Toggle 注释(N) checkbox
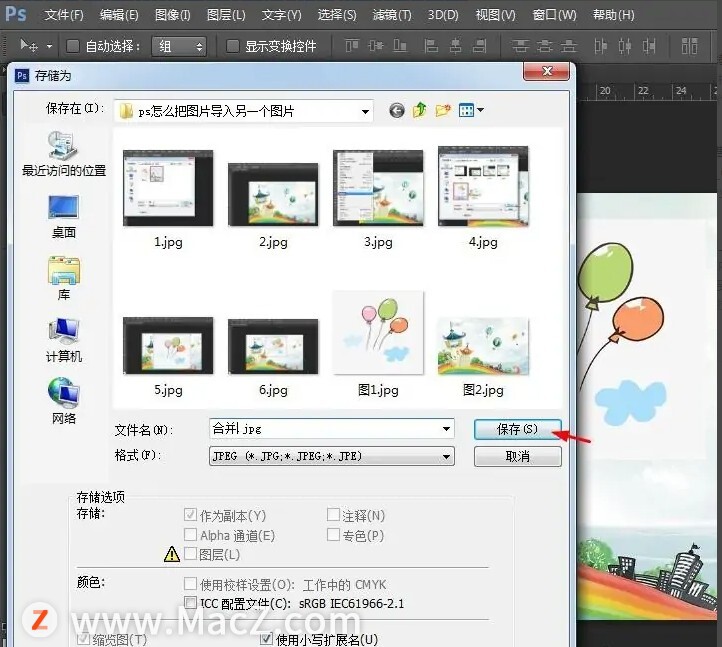Screen dimensions: 722x647 tap(333, 514)
